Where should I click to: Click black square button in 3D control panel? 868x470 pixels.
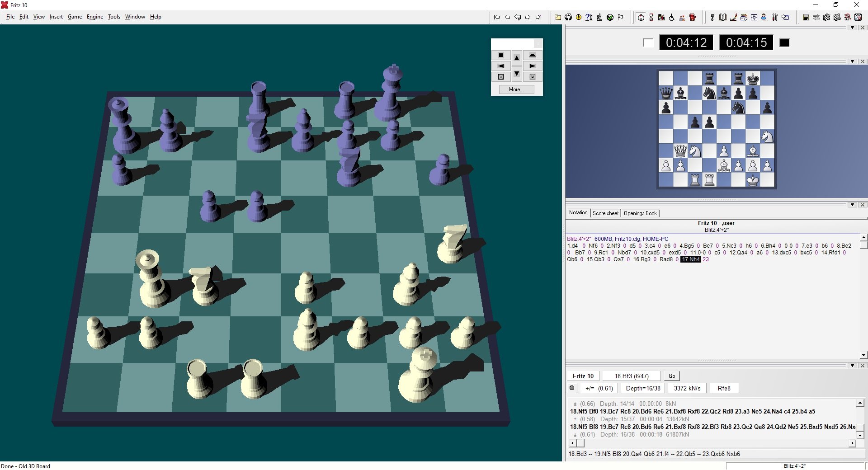pos(501,55)
